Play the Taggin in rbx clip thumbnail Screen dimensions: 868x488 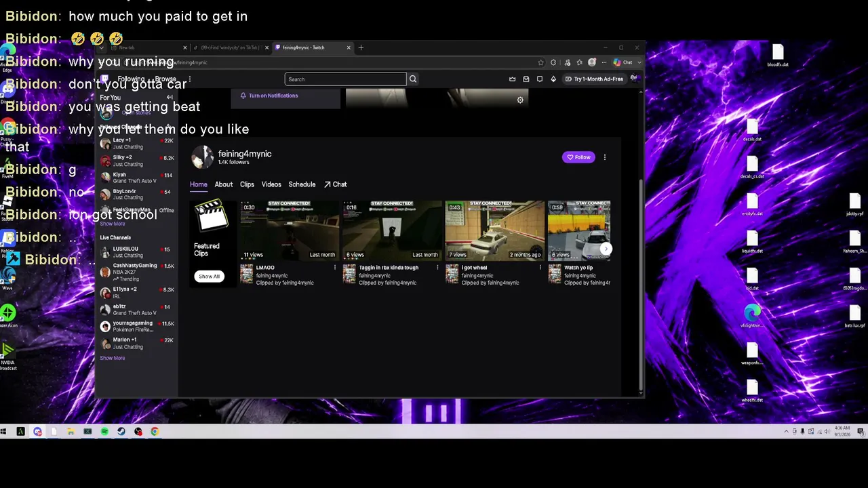coord(392,230)
